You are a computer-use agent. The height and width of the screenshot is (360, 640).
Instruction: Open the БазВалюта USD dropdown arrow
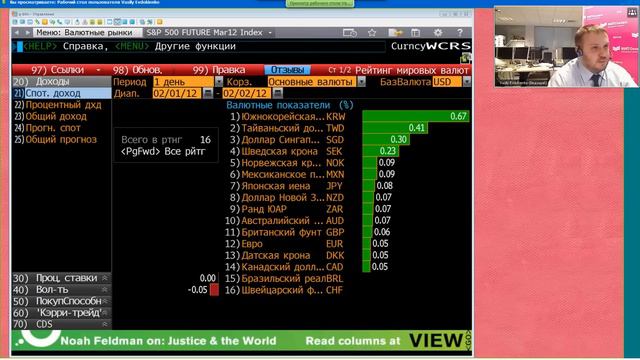tap(467, 82)
